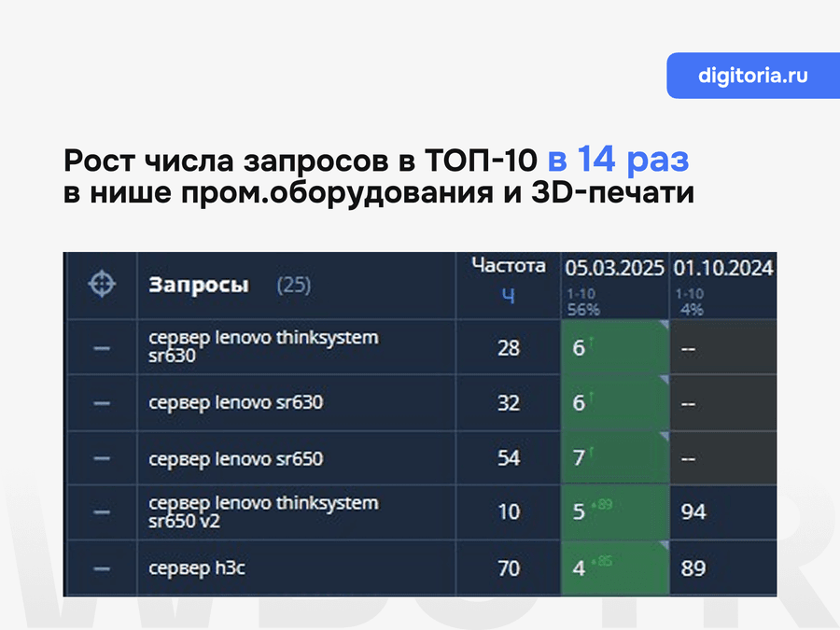This screenshot has height=630, width=840.
Task: Click green position cell 5 for sr650 v2
Action: [x=613, y=512]
